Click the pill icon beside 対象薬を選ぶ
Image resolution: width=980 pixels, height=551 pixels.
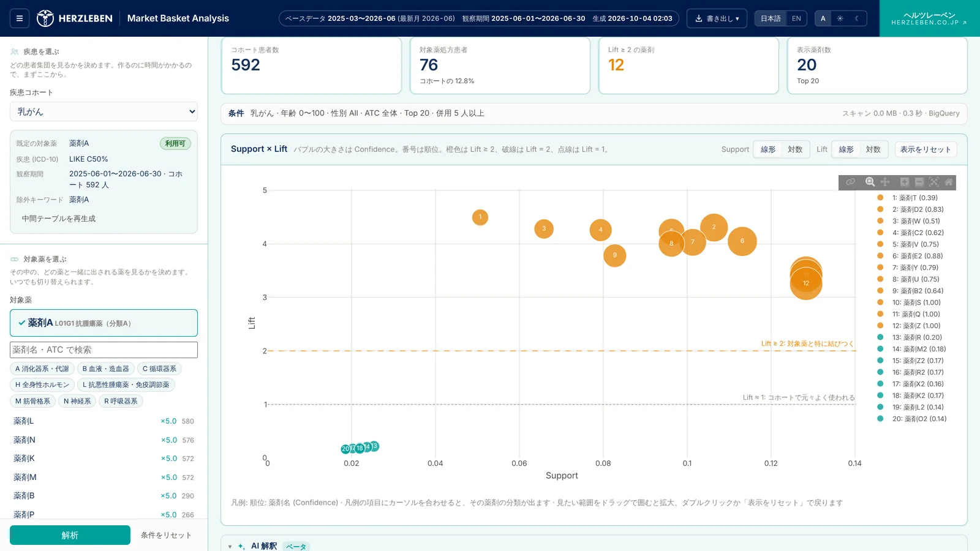pos(15,260)
